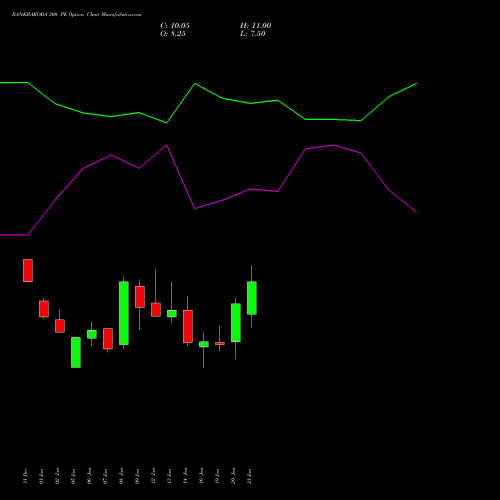Click the BANKBARODA 200 PE Options chart title
This screenshot has height=500, width=500.
point(76,15)
